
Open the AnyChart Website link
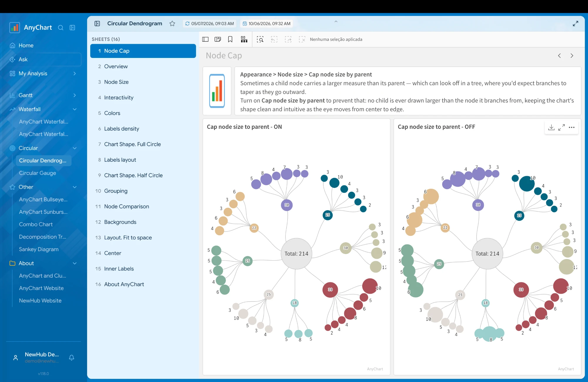click(x=41, y=288)
